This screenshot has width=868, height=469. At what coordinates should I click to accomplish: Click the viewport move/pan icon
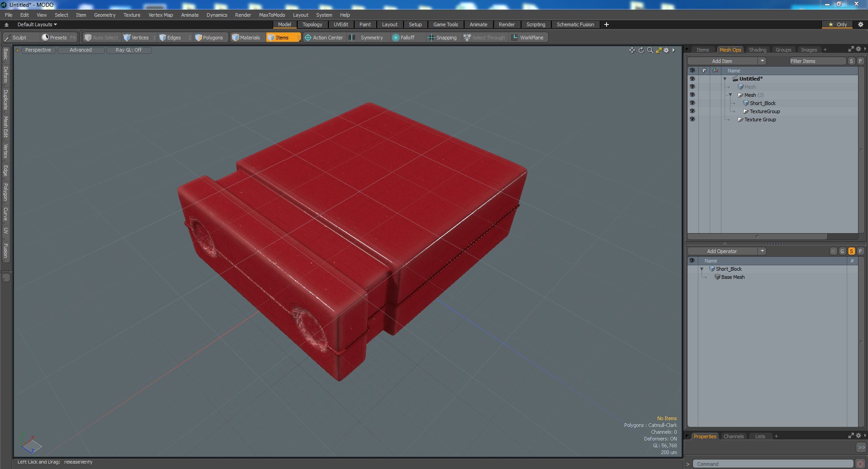click(632, 50)
